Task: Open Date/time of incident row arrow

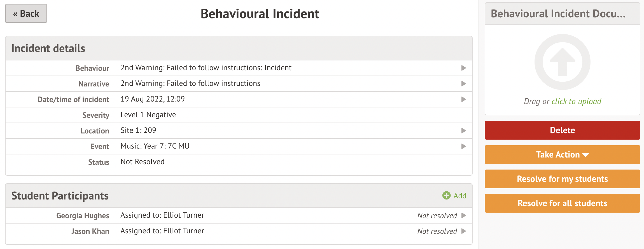Action: tap(464, 99)
